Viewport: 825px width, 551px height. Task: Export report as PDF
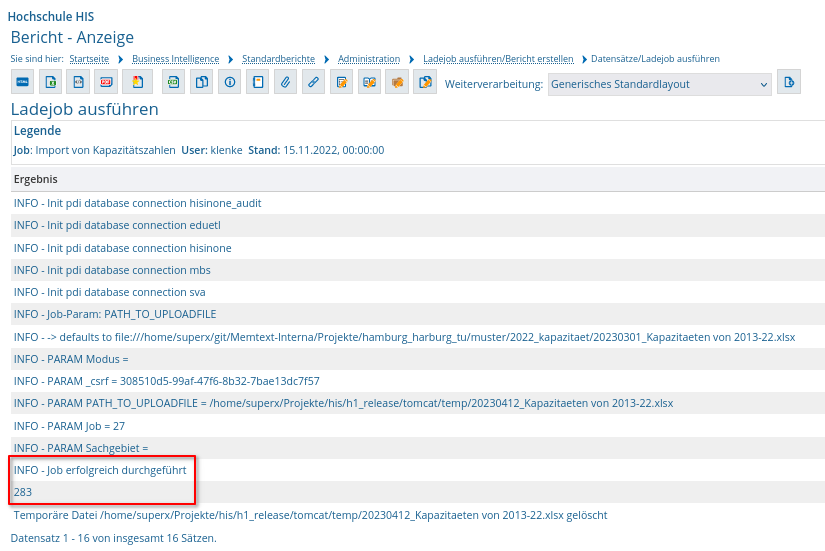coord(106,82)
